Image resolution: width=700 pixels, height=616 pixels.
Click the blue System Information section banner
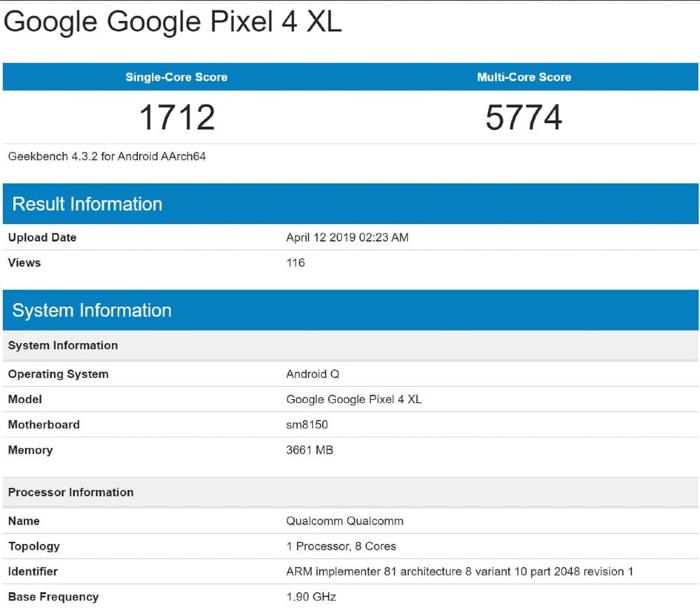click(92, 310)
